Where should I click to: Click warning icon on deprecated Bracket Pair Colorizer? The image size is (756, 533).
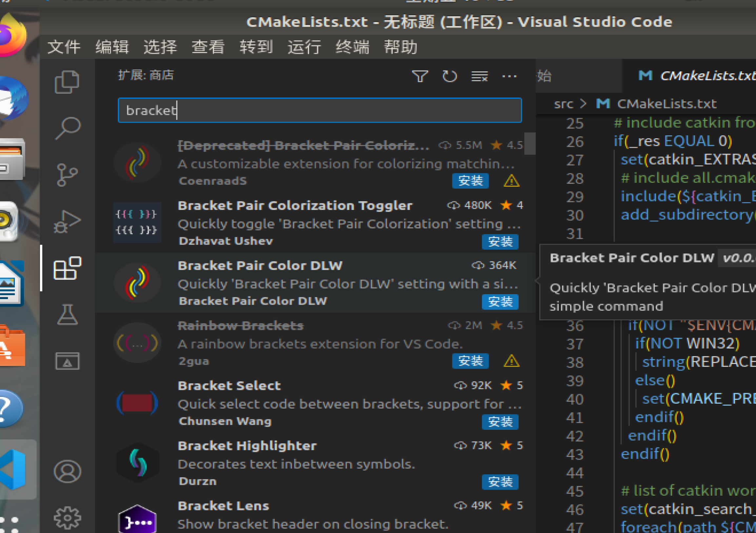pyautogui.click(x=512, y=181)
